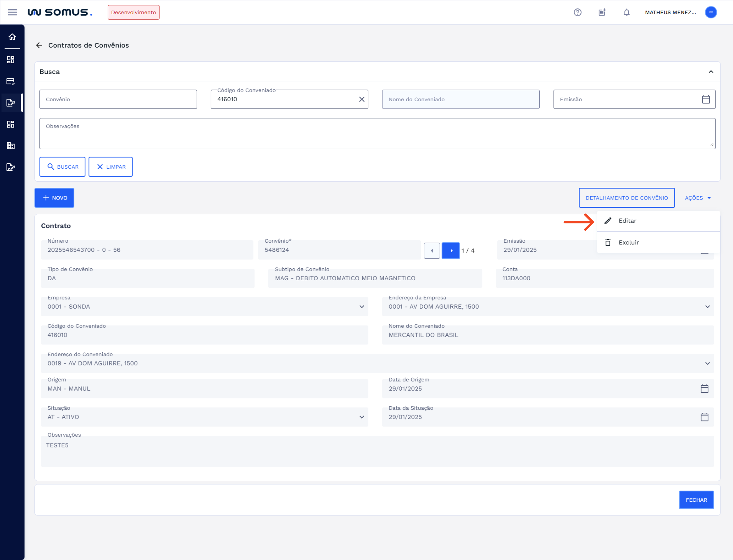Open the help question mark icon
This screenshot has width=733, height=560.
(577, 12)
